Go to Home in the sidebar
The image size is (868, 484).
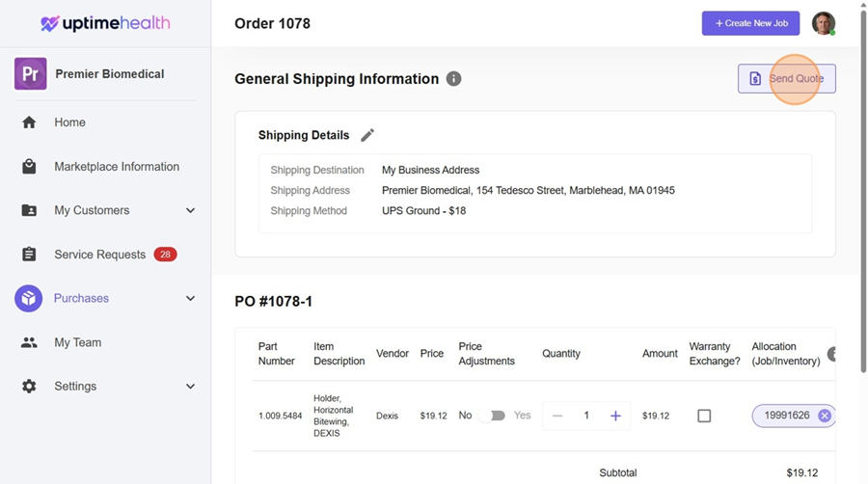coord(69,122)
